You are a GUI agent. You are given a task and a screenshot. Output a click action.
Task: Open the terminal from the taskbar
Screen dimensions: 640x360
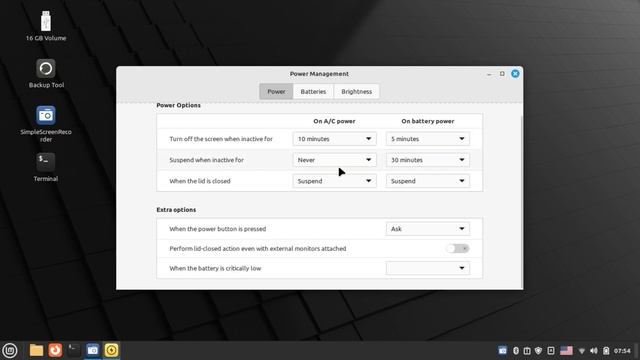click(74, 350)
